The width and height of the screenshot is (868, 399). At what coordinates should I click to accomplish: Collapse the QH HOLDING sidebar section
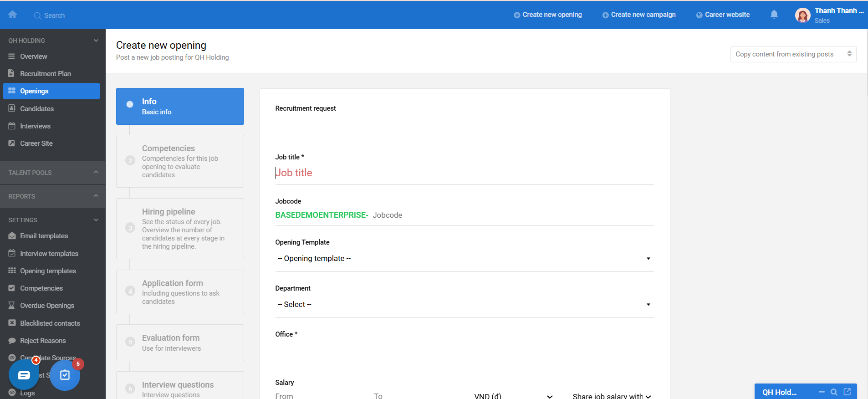(x=96, y=41)
